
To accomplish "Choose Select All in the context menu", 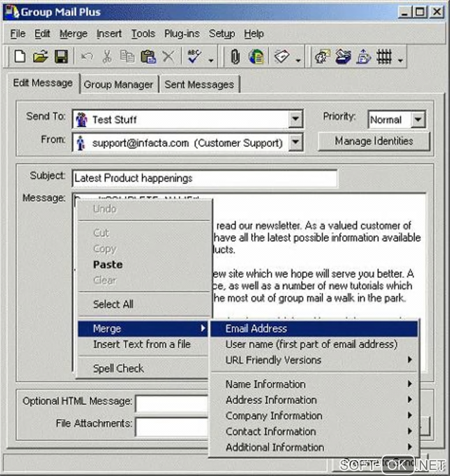I will tap(143, 304).
